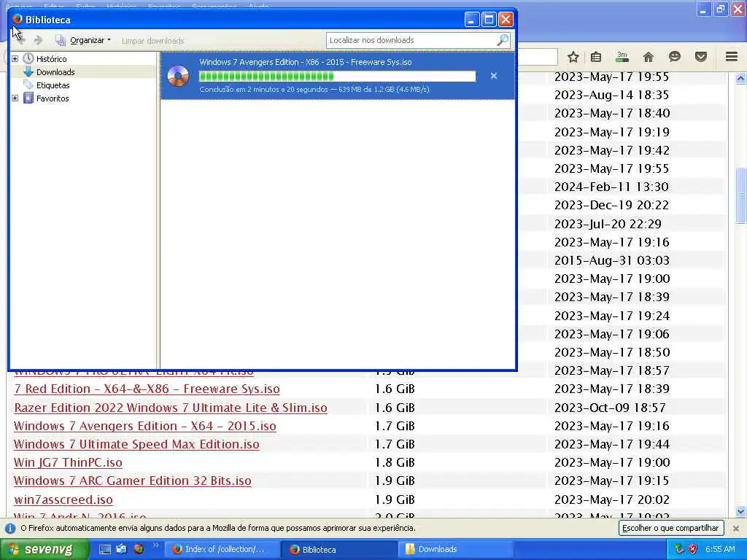Open the bookmarks list icon in Firefox toolbar

pyautogui.click(x=595, y=57)
